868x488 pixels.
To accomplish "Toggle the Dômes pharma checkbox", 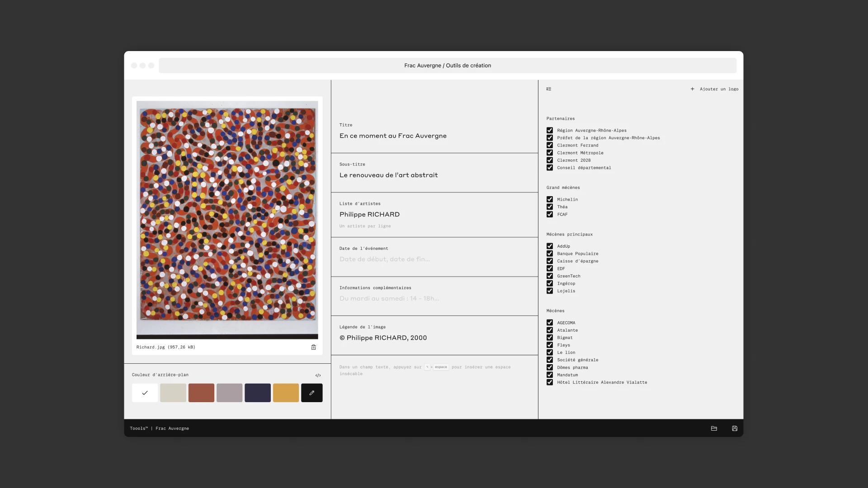I will pyautogui.click(x=550, y=367).
